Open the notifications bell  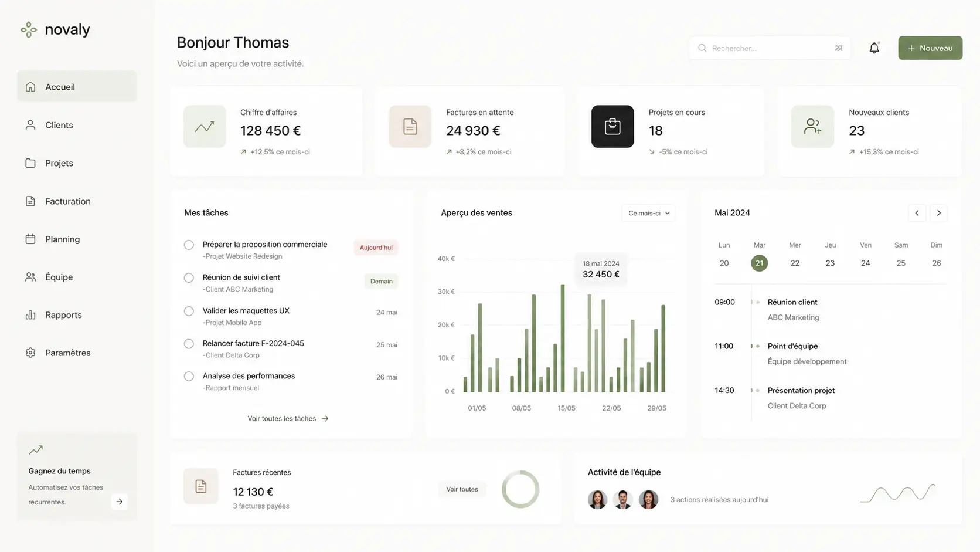(x=874, y=48)
